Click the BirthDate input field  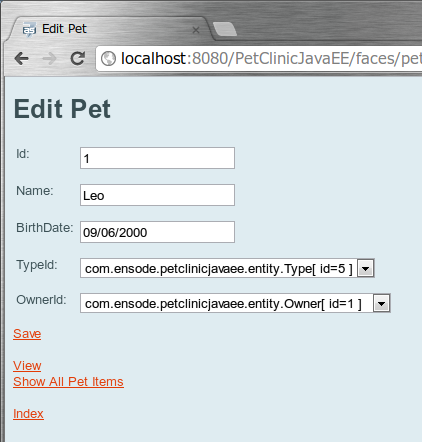tap(157, 232)
